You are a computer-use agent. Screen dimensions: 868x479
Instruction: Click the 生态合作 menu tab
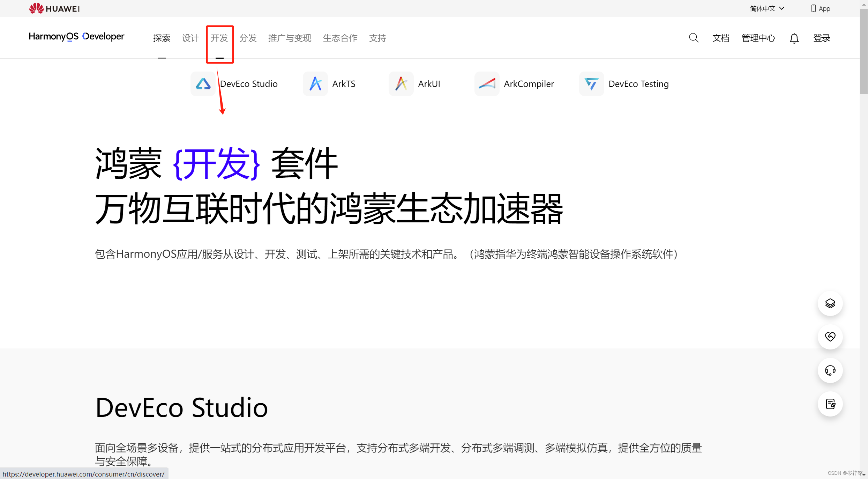click(x=341, y=37)
